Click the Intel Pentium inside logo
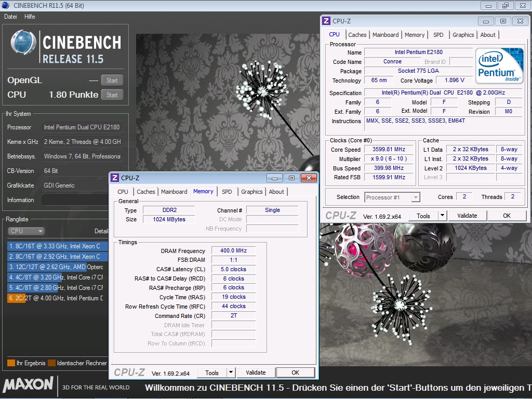532x399 pixels. point(499,66)
